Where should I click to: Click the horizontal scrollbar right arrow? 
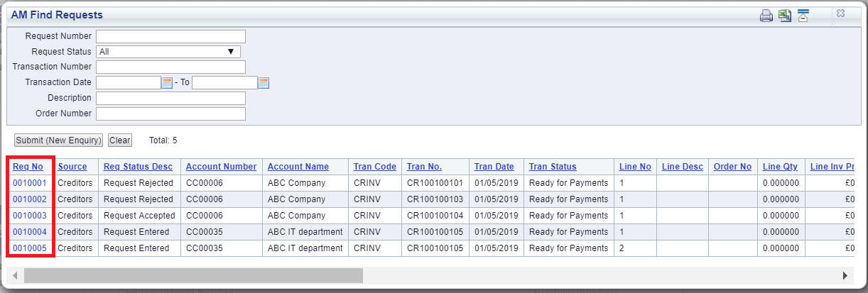pos(845,275)
